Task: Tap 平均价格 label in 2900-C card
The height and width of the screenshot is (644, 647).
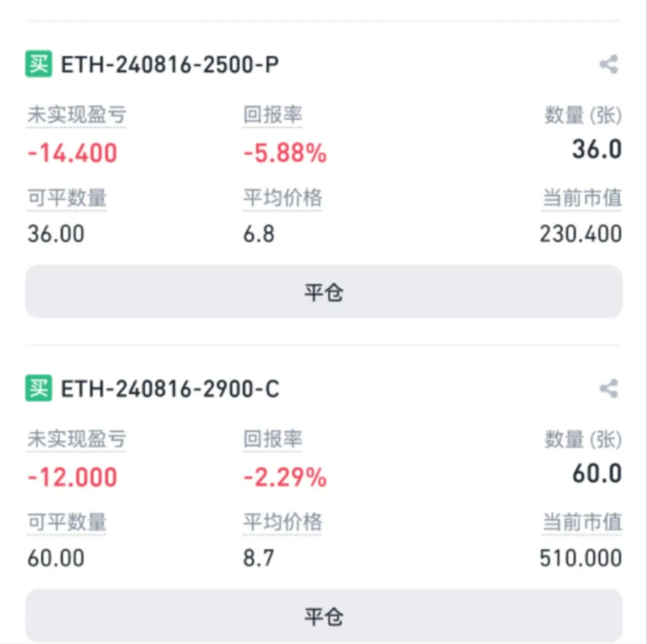Action: [x=283, y=522]
